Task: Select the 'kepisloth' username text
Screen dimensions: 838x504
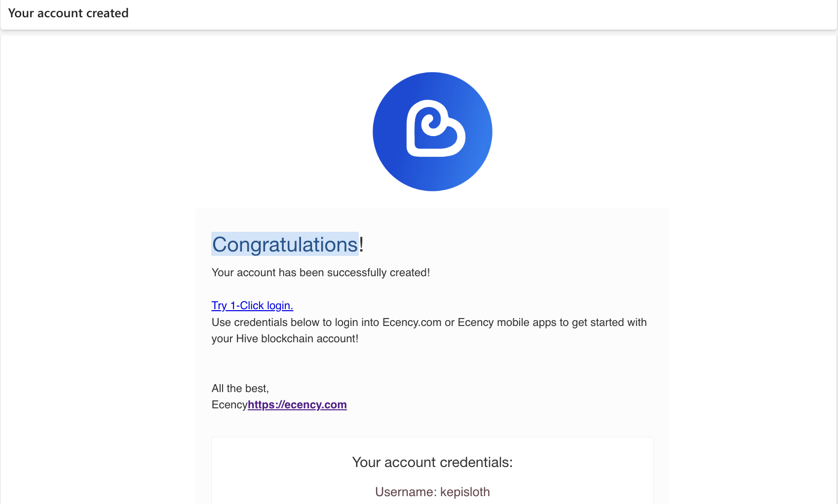Action: pos(465,492)
